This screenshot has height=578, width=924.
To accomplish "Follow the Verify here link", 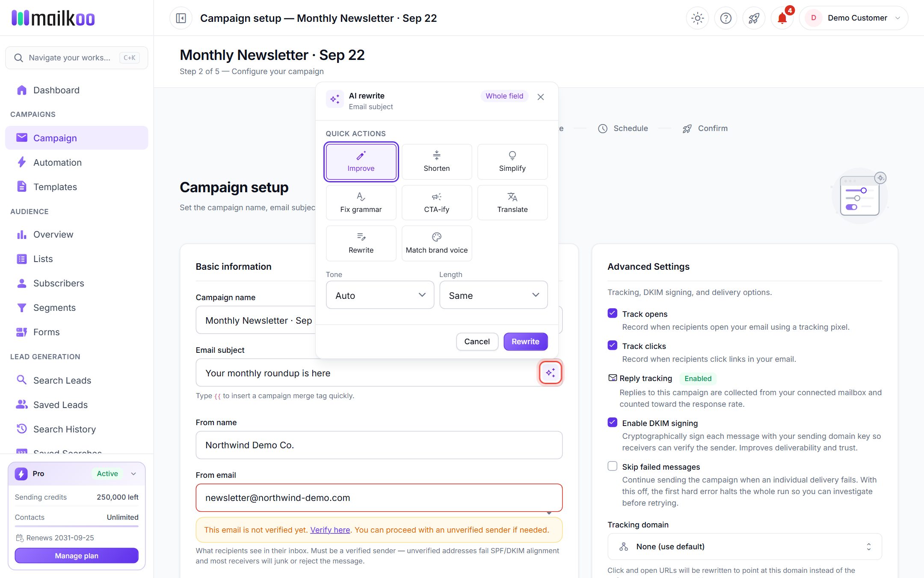I will (330, 530).
